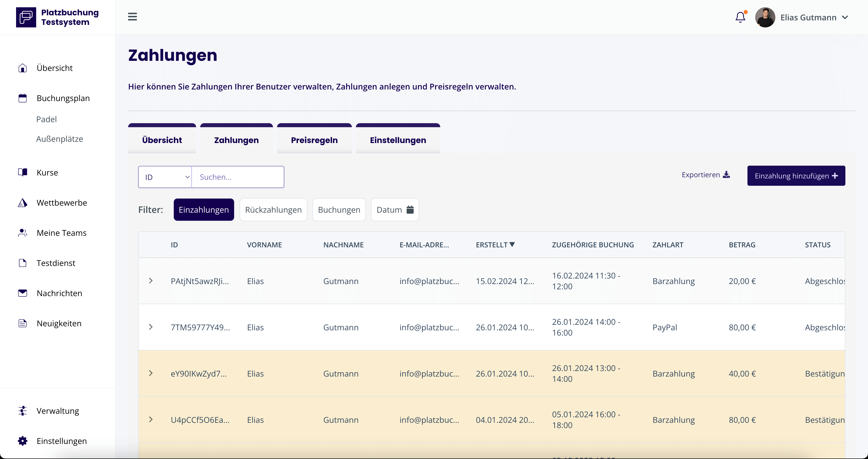Click the Nachrichten envelope icon

(x=23, y=293)
